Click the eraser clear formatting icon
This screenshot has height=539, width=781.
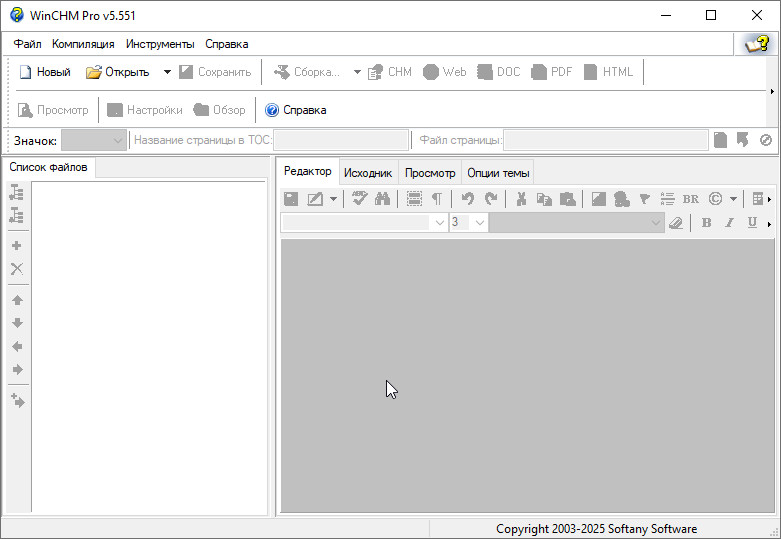click(676, 223)
